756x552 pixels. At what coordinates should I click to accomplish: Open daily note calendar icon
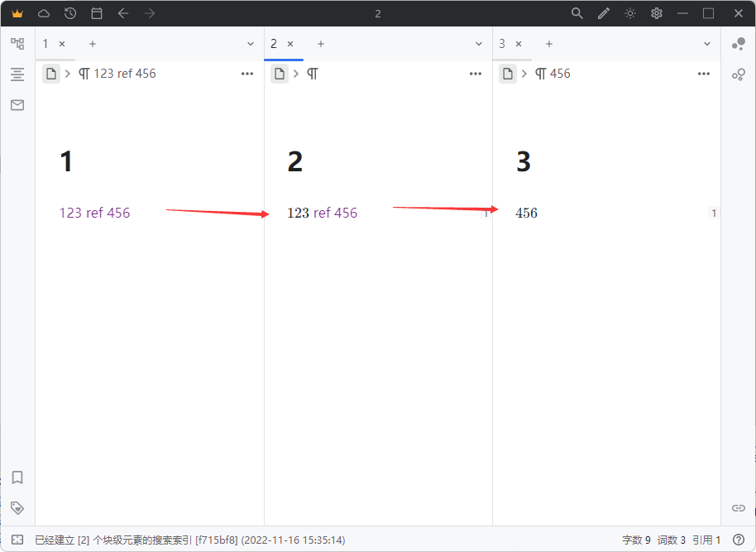pyautogui.click(x=97, y=13)
